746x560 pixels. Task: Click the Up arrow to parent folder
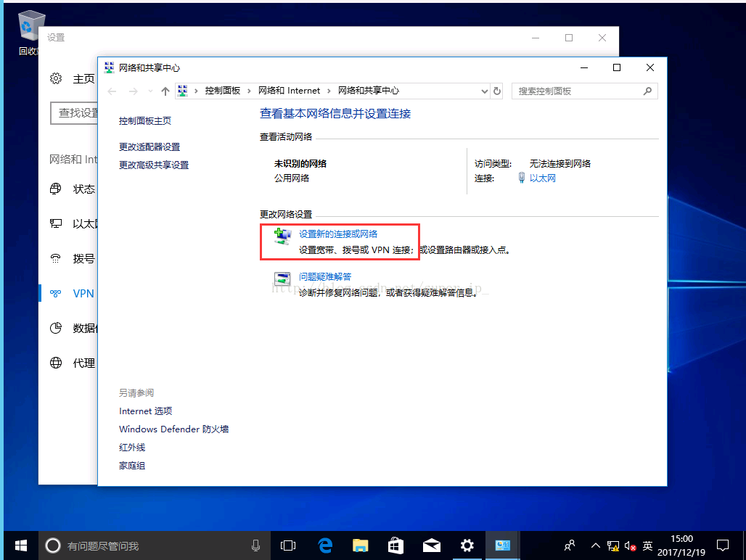tap(165, 91)
